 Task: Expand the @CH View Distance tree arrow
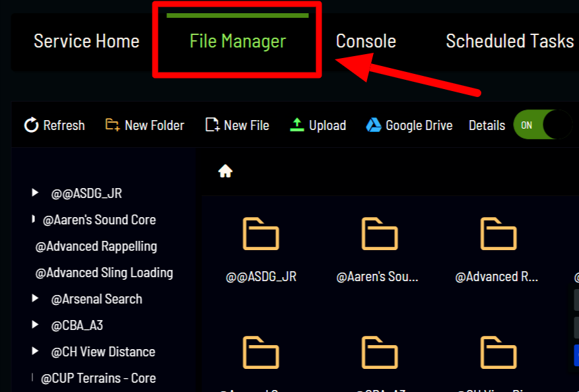(x=35, y=351)
